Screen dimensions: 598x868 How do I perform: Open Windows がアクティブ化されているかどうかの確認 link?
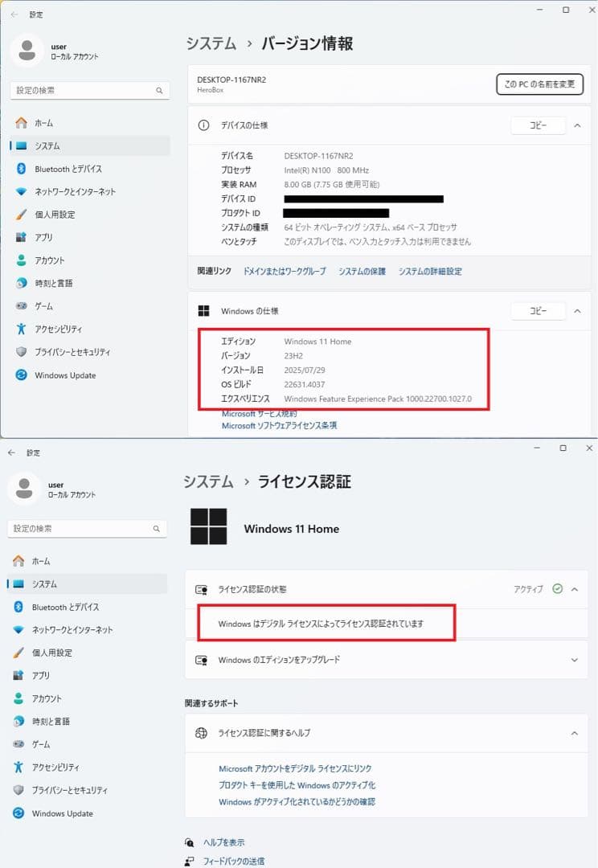point(297,801)
